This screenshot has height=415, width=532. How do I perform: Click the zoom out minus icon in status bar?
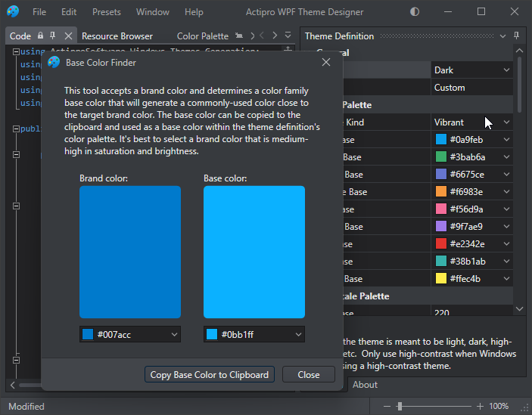tap(387, 406)
